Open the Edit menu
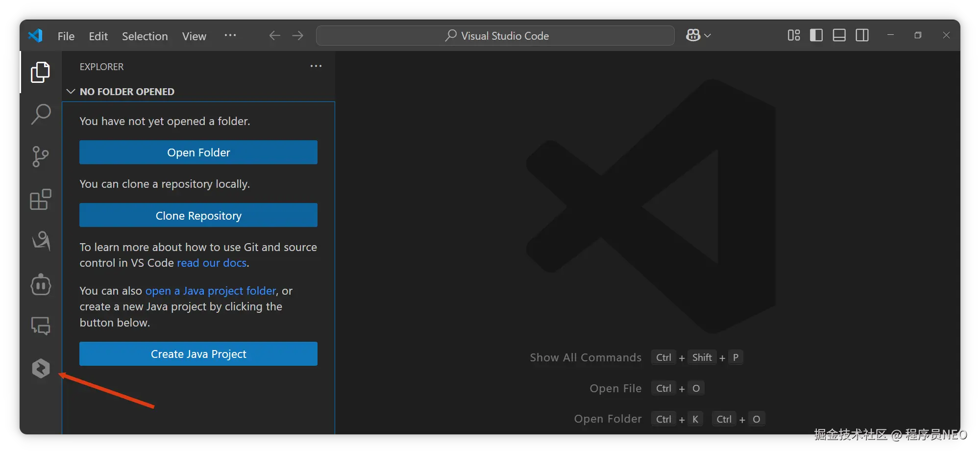Viewport: 980px width, 454px height. [98, 36]
